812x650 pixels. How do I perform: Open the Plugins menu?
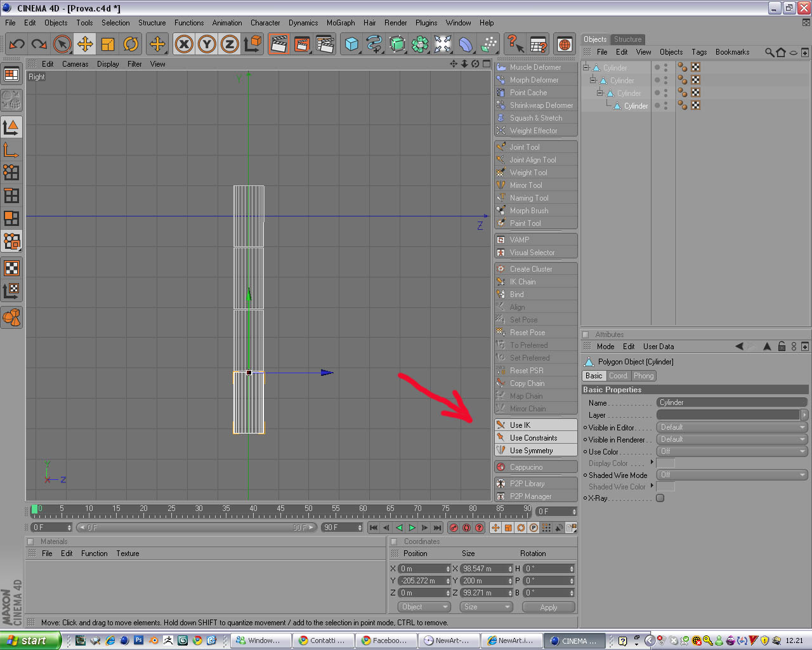(x=426, y=23)
